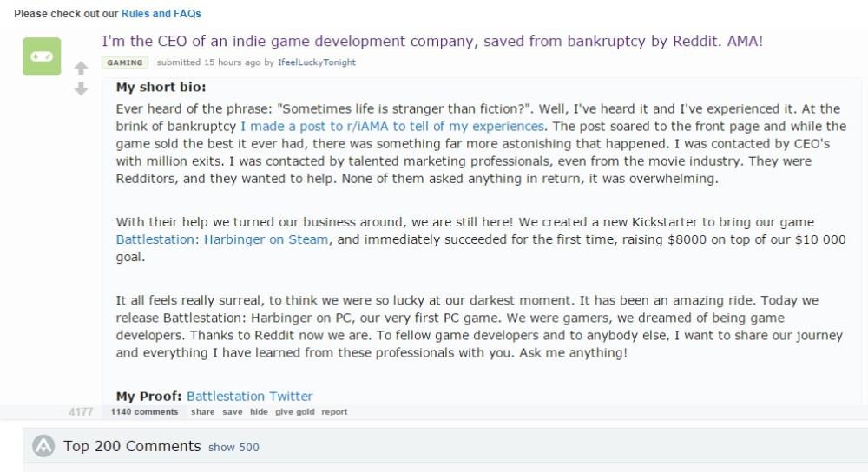Give gold to this post
The image size is (868, 472).
[295, 411]
